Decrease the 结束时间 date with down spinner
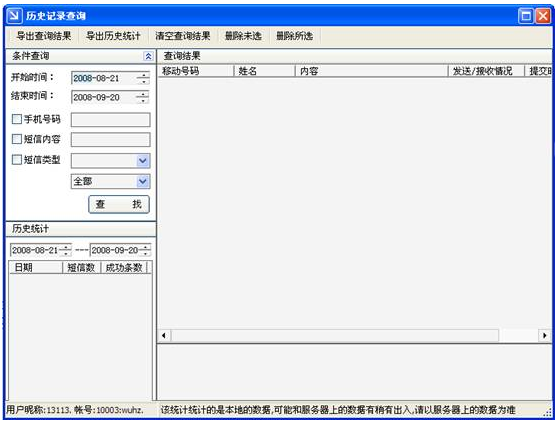Image resolution: width=559 pixels, height=422 pixels. coord(144,101)
